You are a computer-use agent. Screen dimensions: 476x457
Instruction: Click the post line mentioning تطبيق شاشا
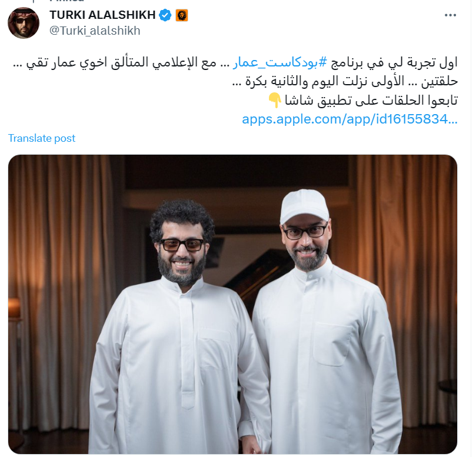(x=363, y=101)
